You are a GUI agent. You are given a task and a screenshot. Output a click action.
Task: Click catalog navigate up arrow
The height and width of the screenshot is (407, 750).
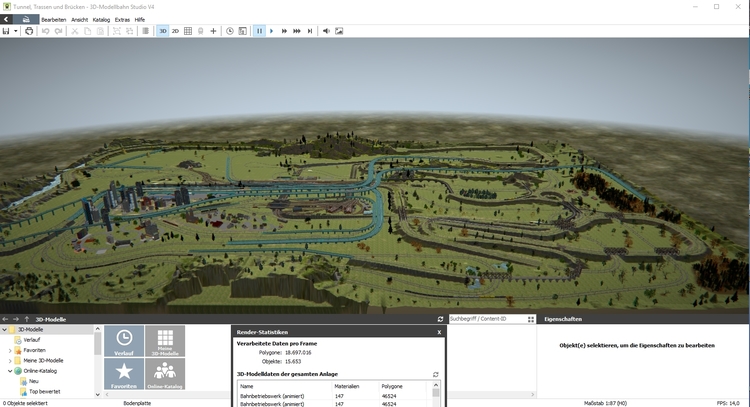[x=27, y=319]
